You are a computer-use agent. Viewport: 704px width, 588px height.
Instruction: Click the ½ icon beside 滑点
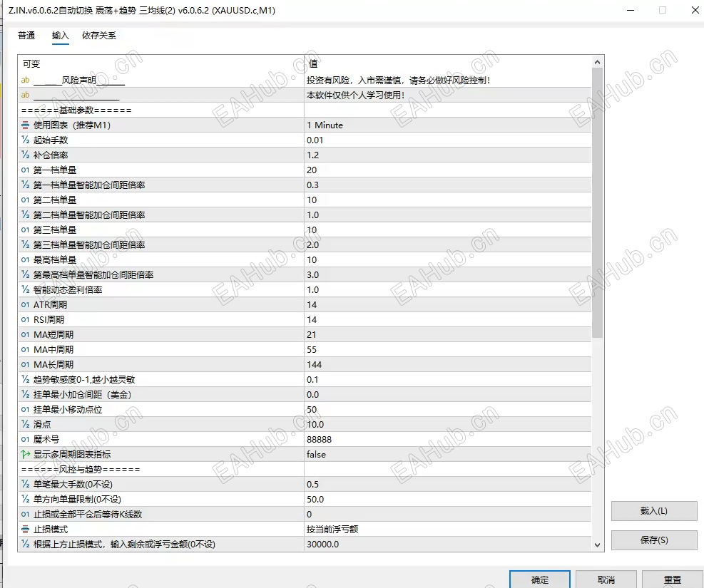(x=25, y=424)
